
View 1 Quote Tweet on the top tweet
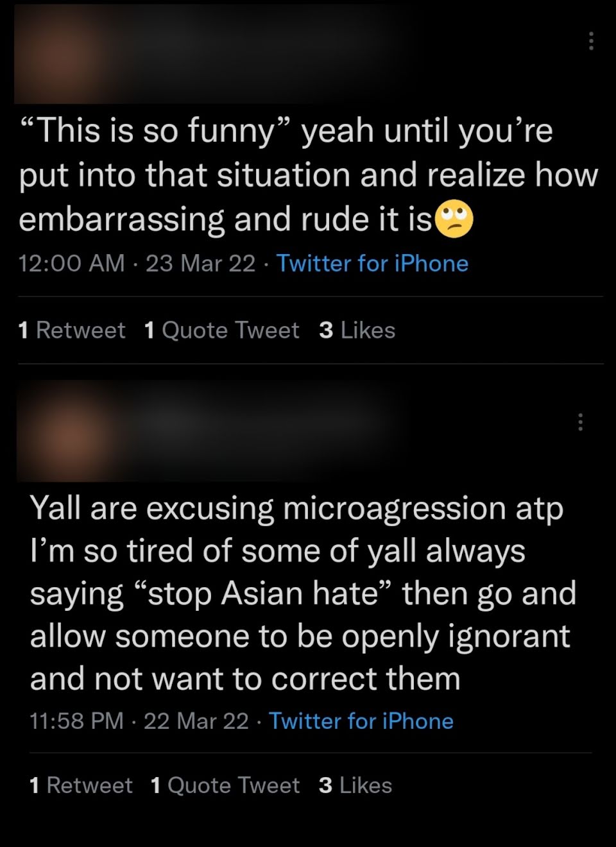coord(222,330)
